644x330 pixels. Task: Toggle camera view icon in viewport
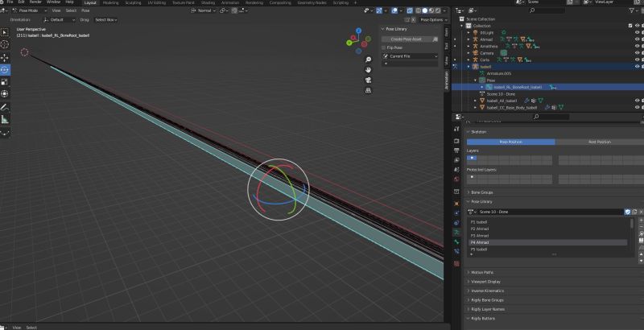[368, 80]
